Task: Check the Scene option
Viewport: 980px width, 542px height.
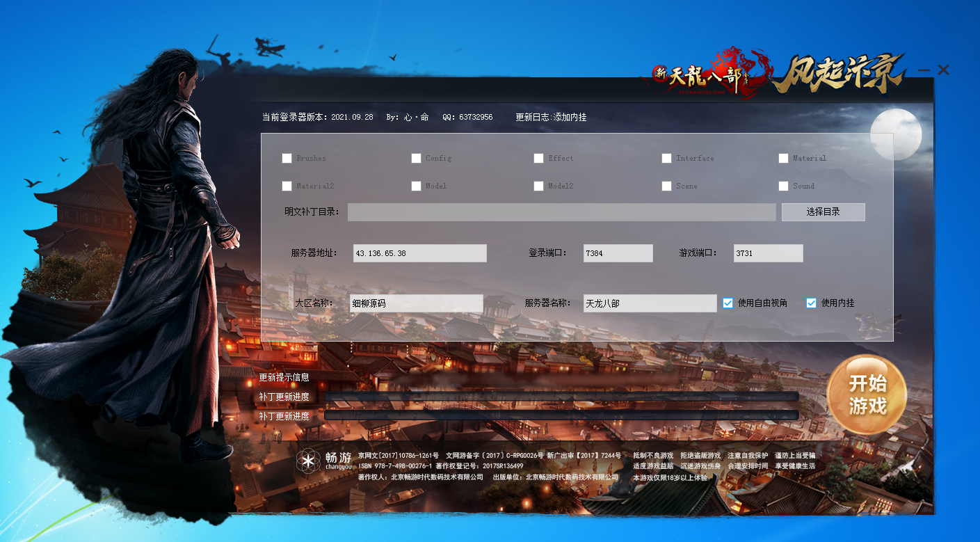Action: [666, 186]
